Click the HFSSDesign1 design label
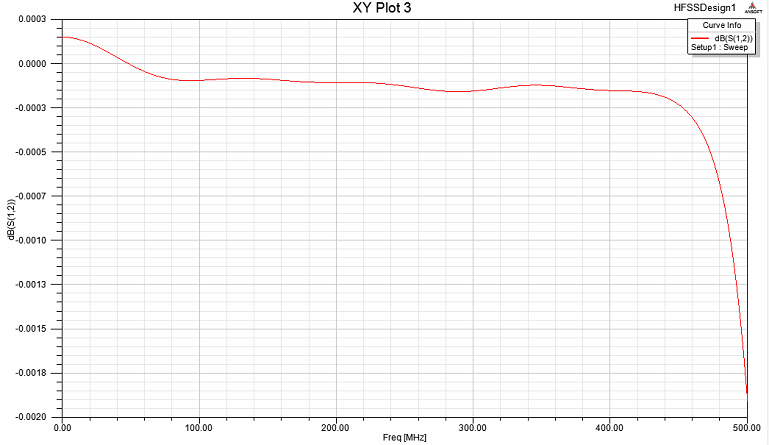The image size is (769, 445). tap(705, 8)
